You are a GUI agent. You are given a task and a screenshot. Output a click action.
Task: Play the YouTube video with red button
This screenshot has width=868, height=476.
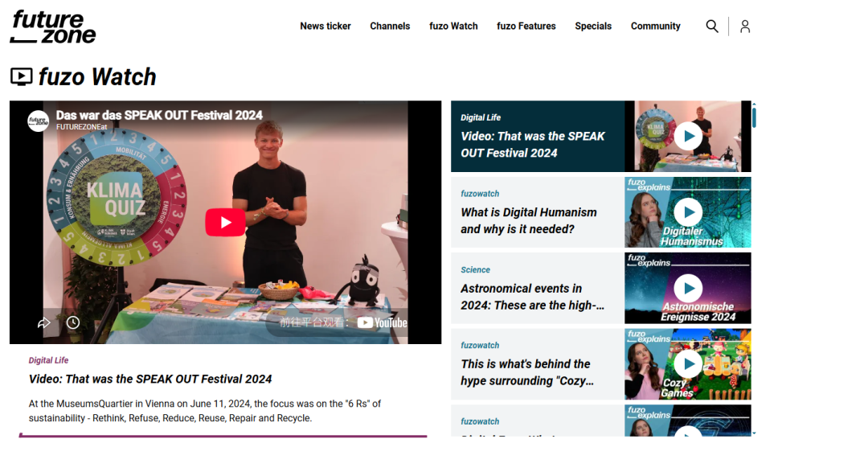coord(225,222)
